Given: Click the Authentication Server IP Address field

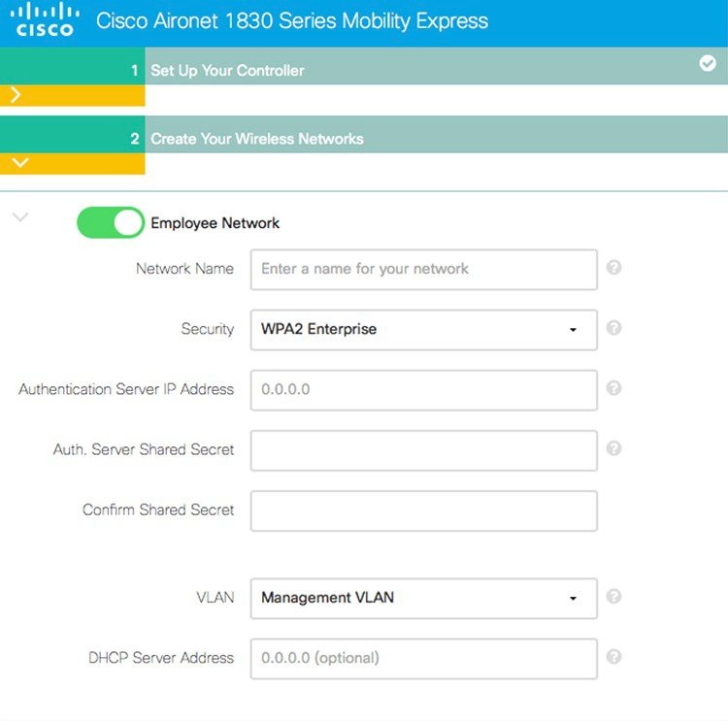Looking at the screenshot, I should 423,389.
